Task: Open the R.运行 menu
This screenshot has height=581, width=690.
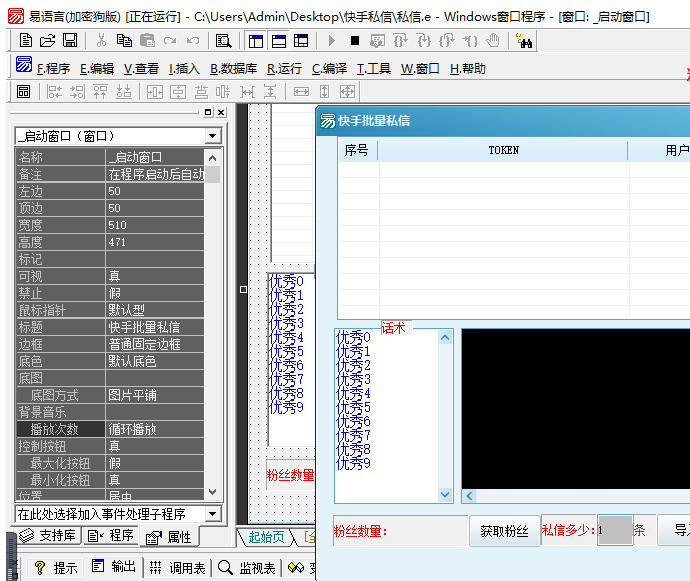Action: [284, 69]
